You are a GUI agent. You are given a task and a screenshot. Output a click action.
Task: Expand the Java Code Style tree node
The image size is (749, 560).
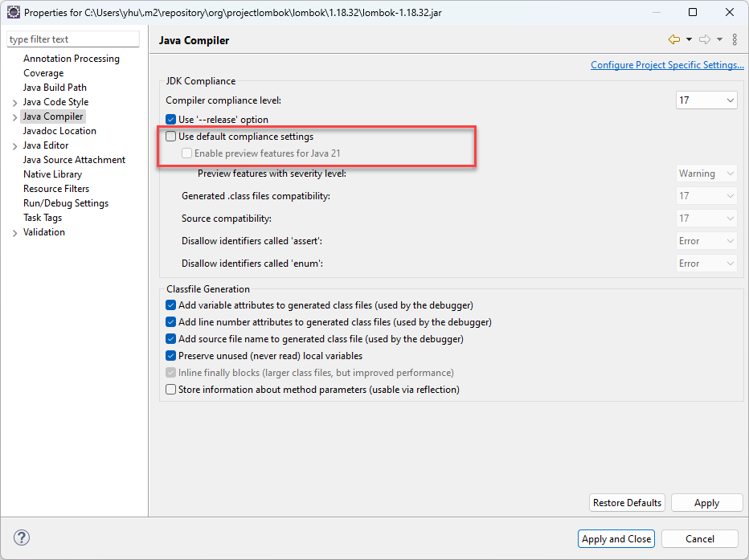click(x=14, y=103)
